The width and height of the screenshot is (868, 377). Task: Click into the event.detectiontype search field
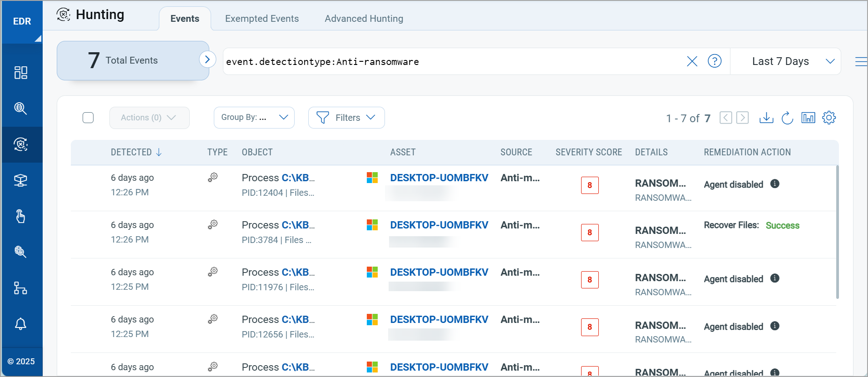click(x=454, y=62)
